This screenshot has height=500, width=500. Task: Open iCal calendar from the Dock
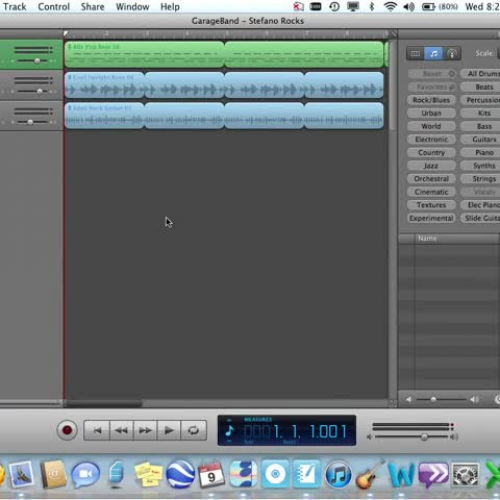click(211, 475)
